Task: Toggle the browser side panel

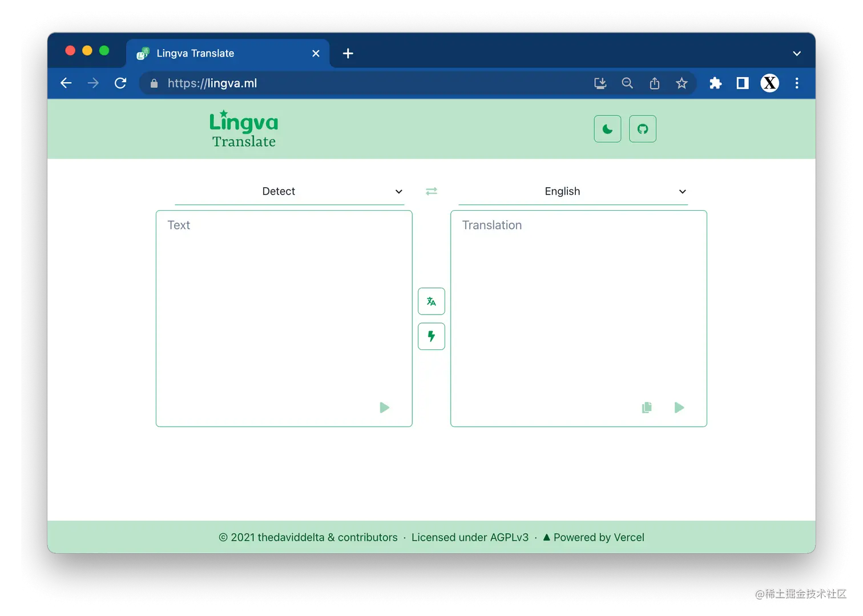Action: click(743, 83)
